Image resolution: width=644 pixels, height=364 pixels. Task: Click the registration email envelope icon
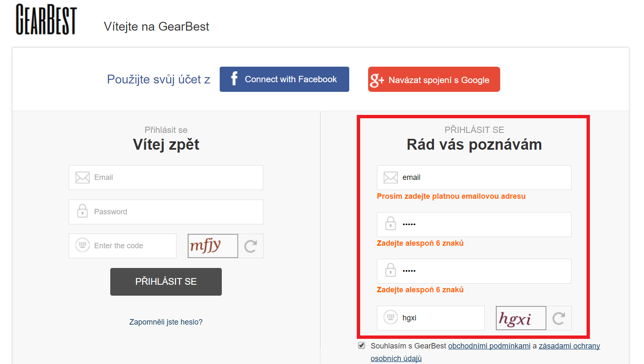[x=391, y=177]
